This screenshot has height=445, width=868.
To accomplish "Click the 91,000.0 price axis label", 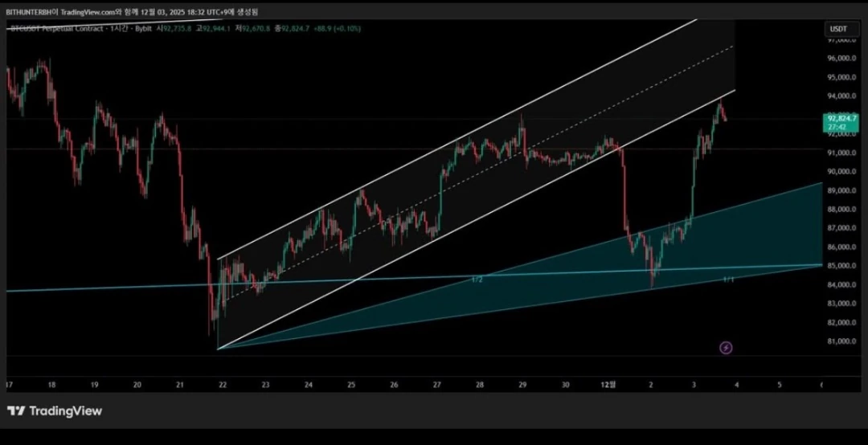I will pyautogui.click(x=841, y=152).
